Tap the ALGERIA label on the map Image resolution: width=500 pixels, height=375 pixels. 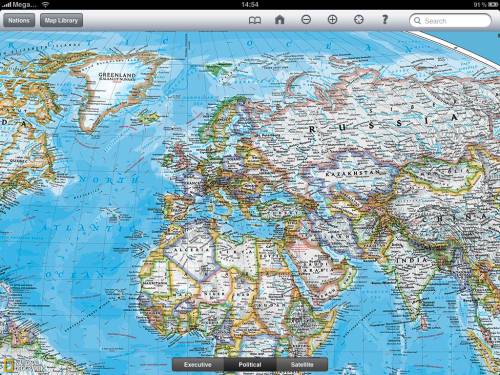[x=191, y=250]
